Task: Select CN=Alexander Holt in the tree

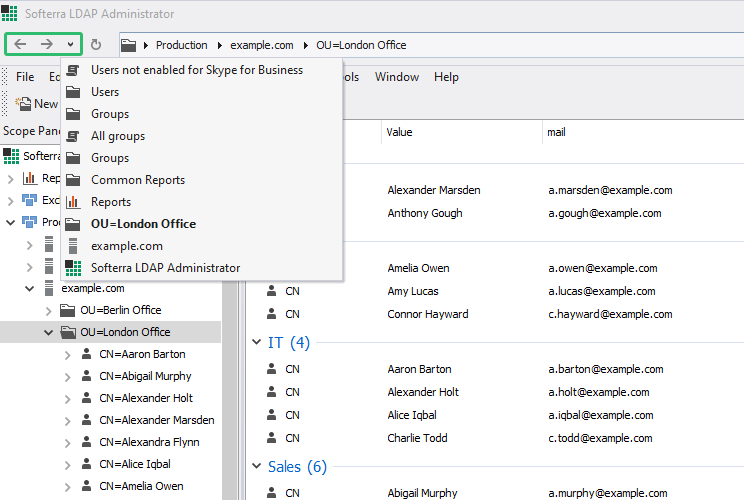Action: (146, 398)
